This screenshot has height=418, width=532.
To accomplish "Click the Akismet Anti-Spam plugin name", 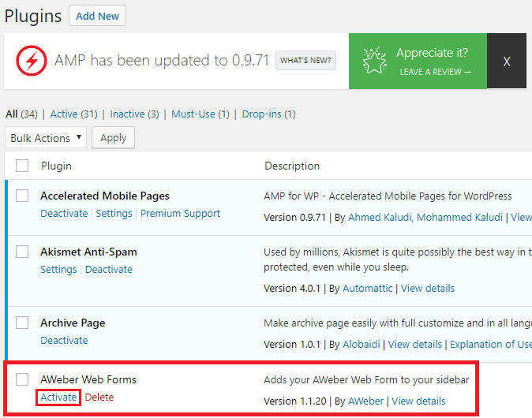I will tap(88, 252).
